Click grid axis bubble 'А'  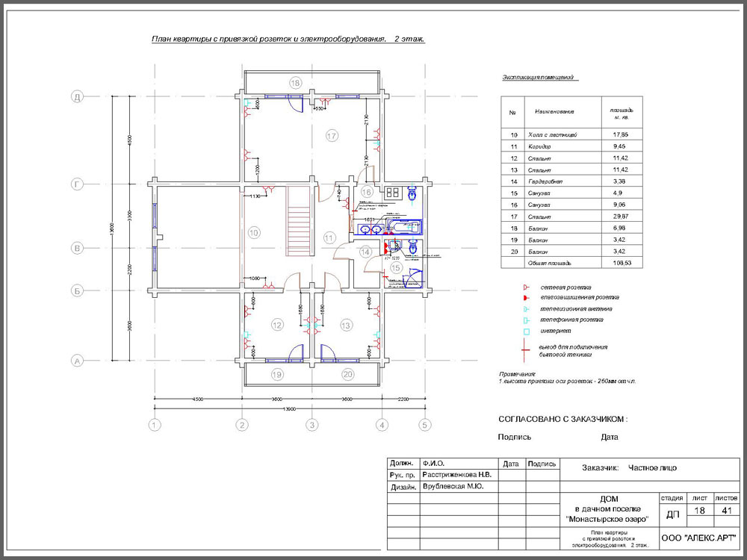(x=77, y=361)
